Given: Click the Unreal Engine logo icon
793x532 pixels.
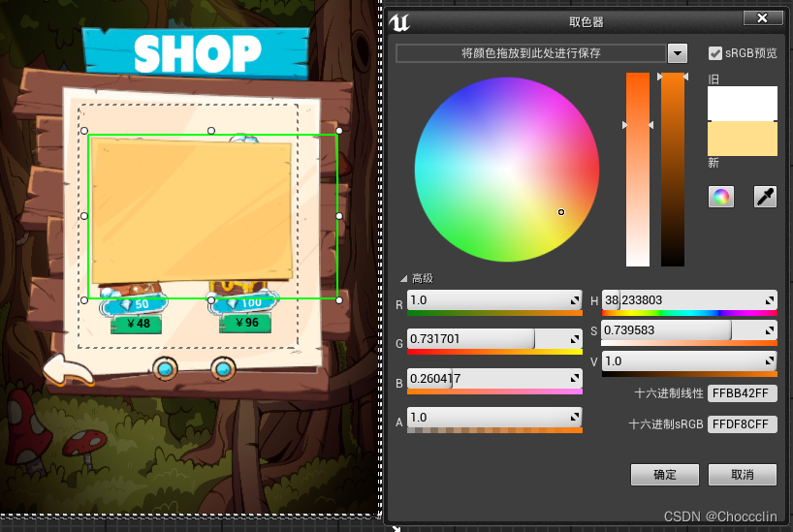Looking at the screenshot, I should (x=399, y=21).
